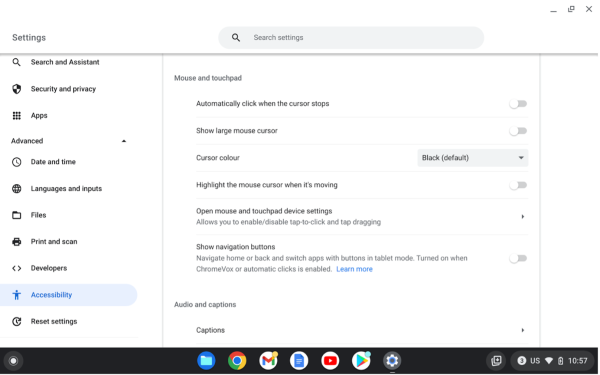The image size is (600, 375).
Task: Click the Files folder icon in the sidebar
Action: pyautogui.click(x=16, y=215)
